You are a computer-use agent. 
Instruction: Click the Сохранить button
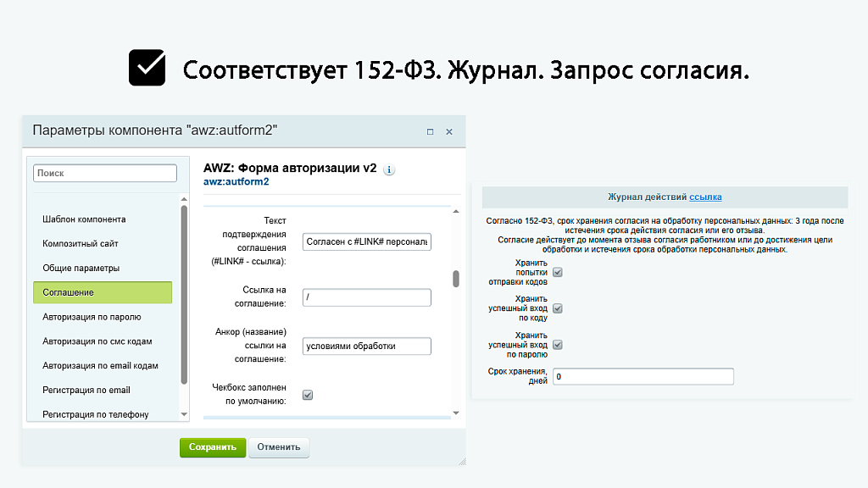[212, 447]
